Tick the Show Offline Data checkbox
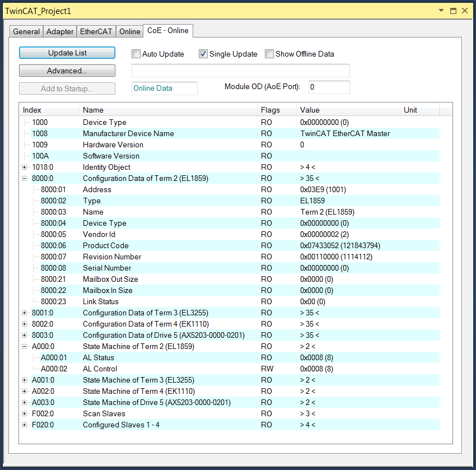Viewport: 476px width, 470px height. pos(269,54)
